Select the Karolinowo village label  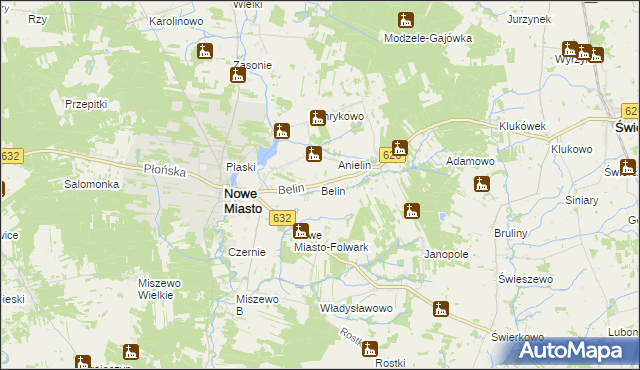point(176,21)
